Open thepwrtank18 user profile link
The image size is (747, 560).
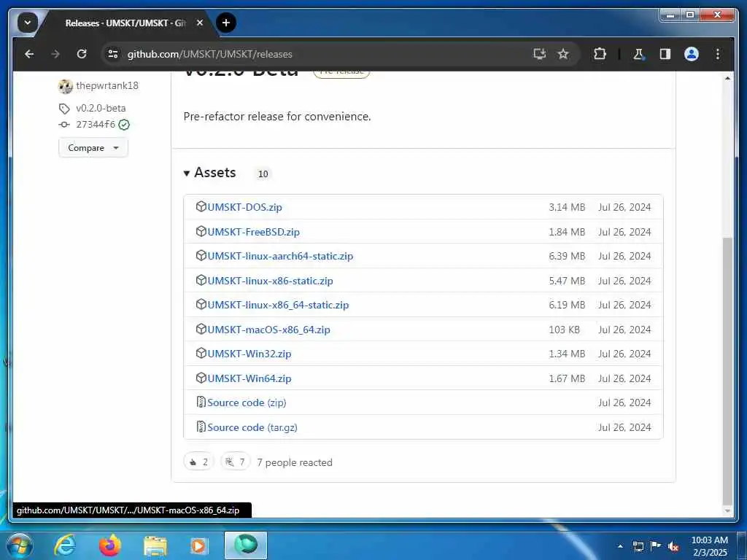(x=107, y=86)
